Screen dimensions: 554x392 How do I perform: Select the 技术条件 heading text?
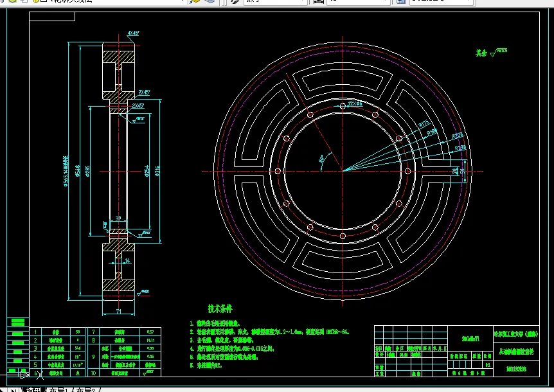click(220, 309)
